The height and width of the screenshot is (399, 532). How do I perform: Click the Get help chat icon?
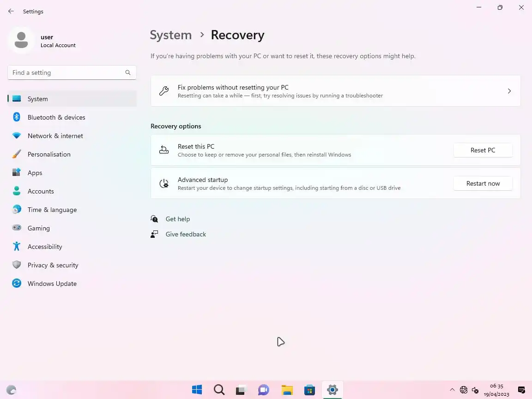154,219
